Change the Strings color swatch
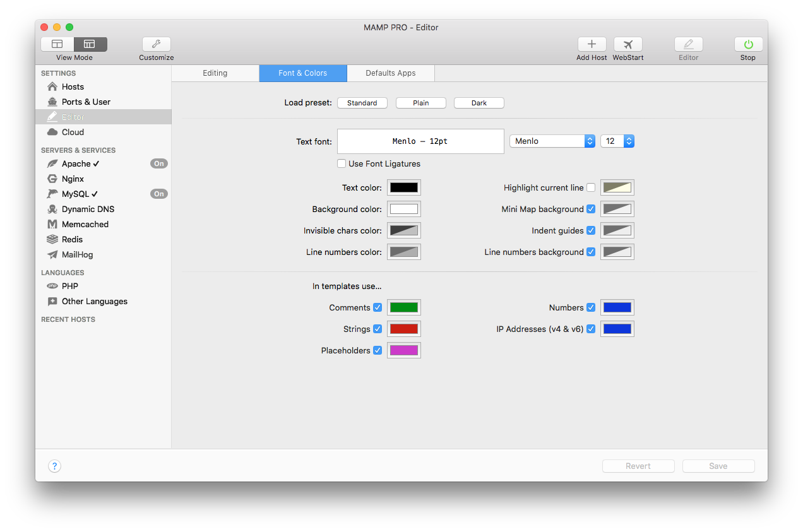The height and width of the screenshot is (532, 803). click(403, 328)
